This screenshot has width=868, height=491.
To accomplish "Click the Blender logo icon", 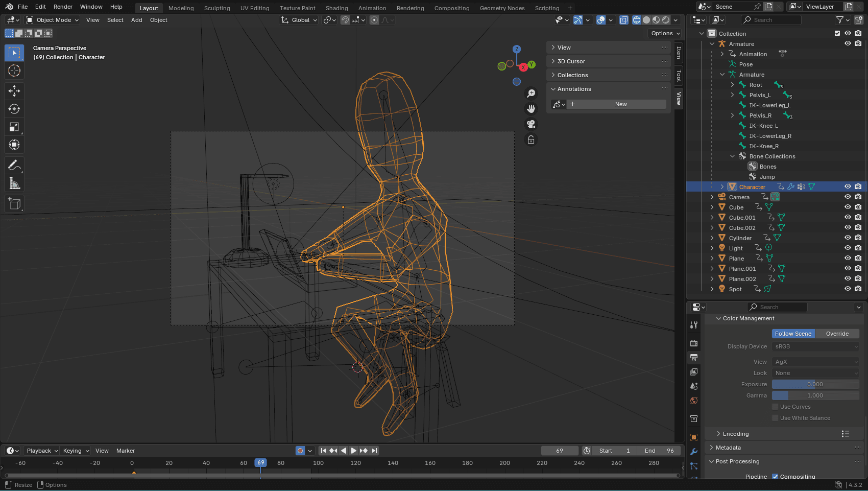I will pos(9,7).
